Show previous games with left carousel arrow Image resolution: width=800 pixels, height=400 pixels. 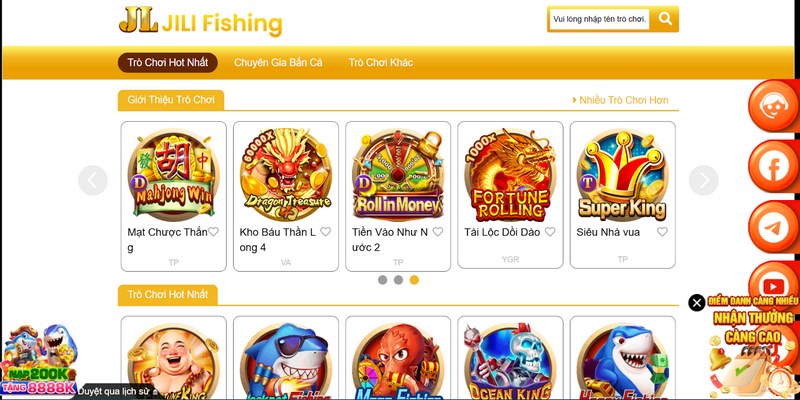tap(93, 180)
